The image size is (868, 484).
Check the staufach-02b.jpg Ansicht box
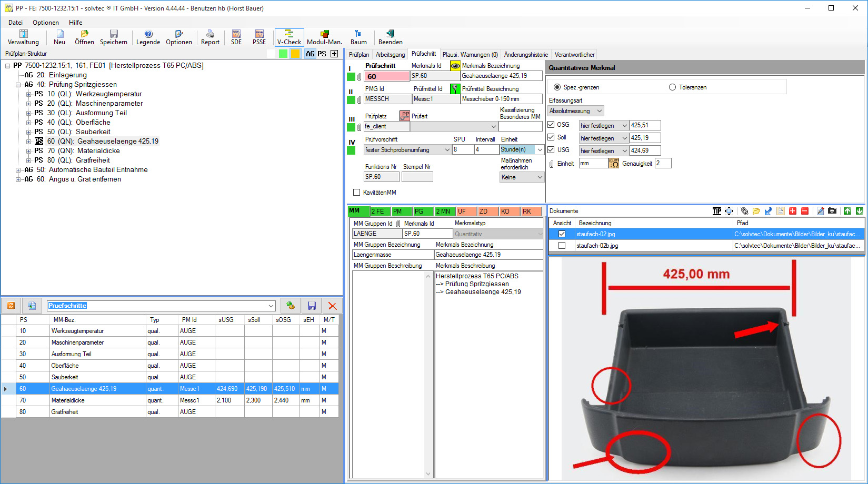[x=562, y=246]
